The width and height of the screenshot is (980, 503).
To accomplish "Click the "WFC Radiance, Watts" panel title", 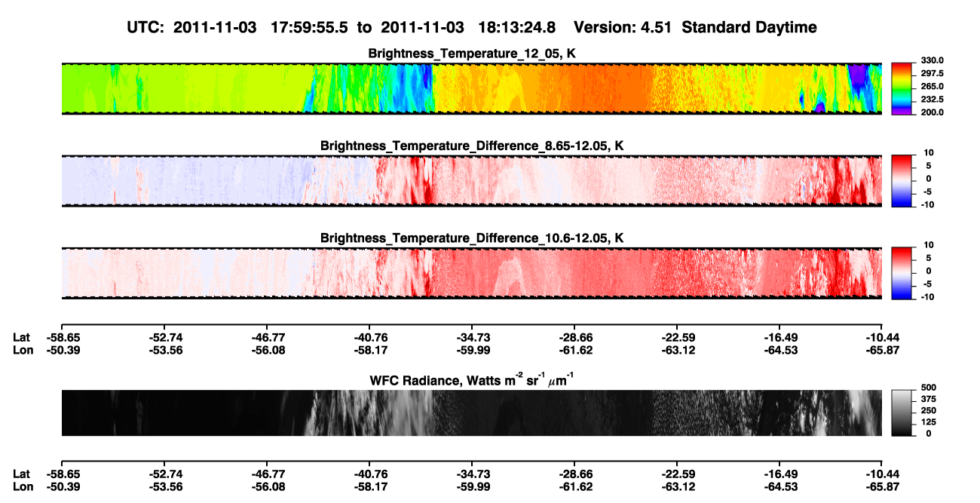I will tap(472, 380).
